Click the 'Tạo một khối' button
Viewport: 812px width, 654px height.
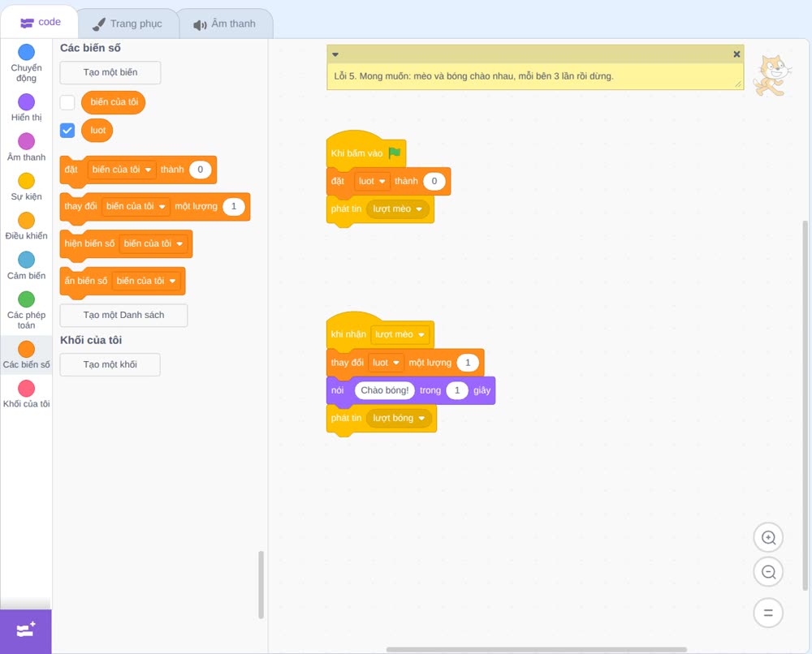tap(110, 365)
